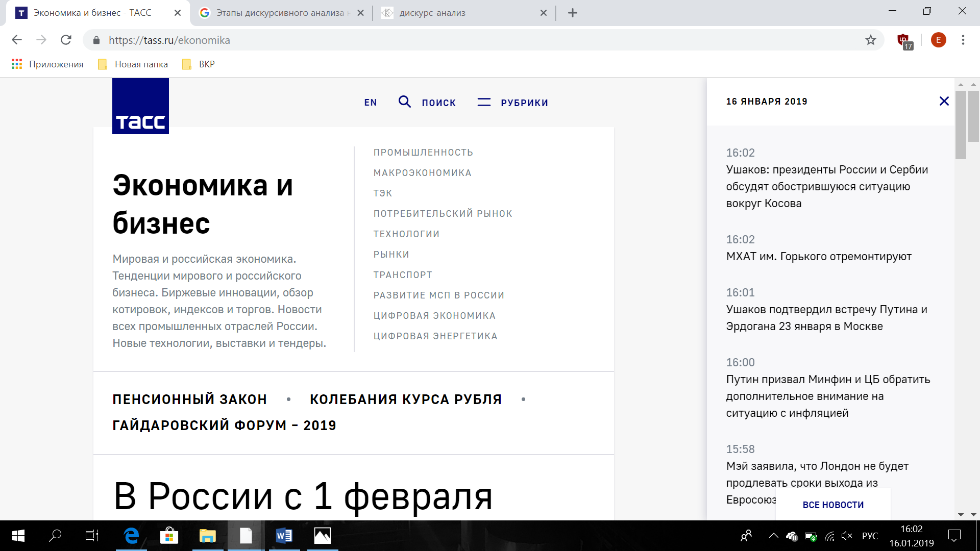This screenshot has width=980, height=551.
Task: Close the дискурс-анализ tab
Action: pos(544,13)
